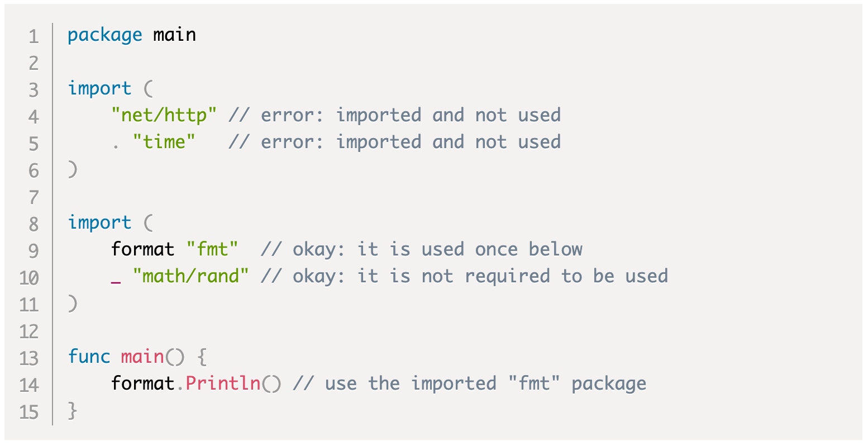Click line number 7 in the gutter
The height and width of the screenshot is (445, 868).
pyautogui.click(x=34, y=198)
